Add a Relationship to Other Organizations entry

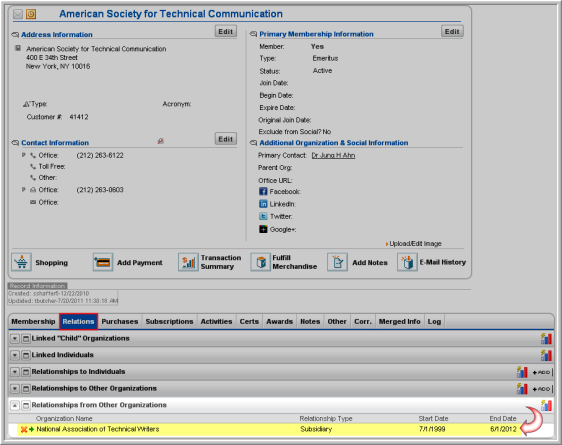coord(542,389)
